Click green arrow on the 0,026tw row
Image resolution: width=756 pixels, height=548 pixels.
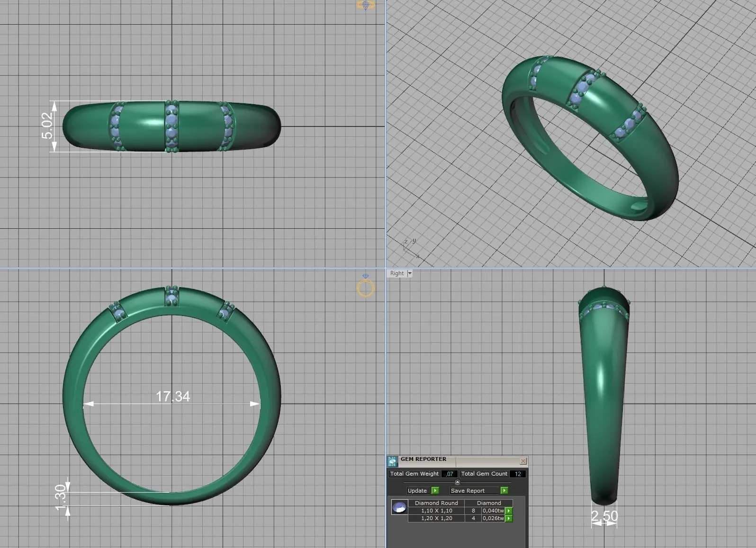click(509, 519)
